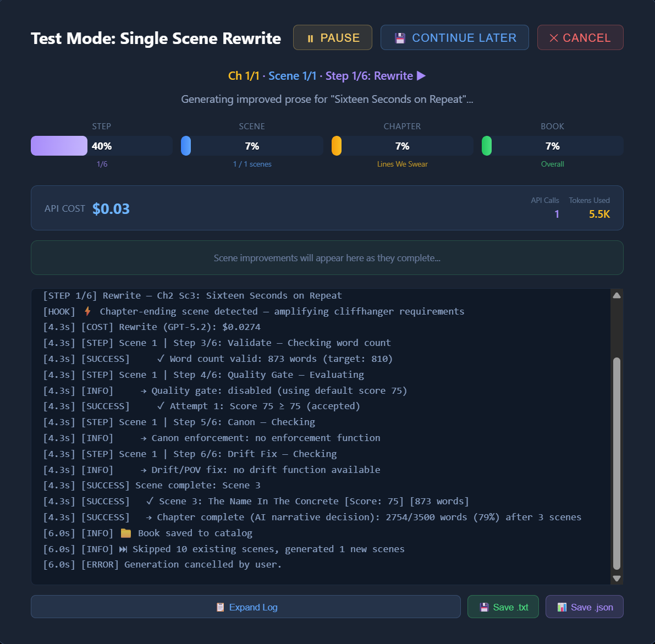Click the 'Lines We Swear' chapter label
Screen dimensions: 655x644
tap(402, 164)
